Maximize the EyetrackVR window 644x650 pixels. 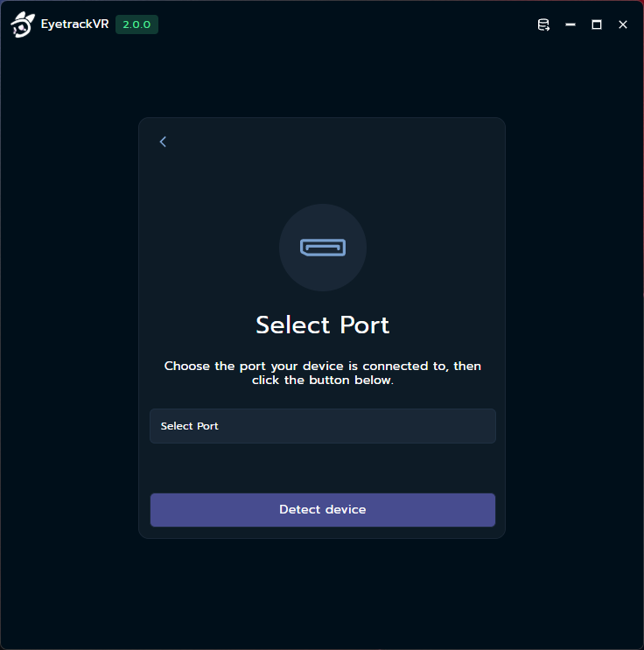coord(597,25)
